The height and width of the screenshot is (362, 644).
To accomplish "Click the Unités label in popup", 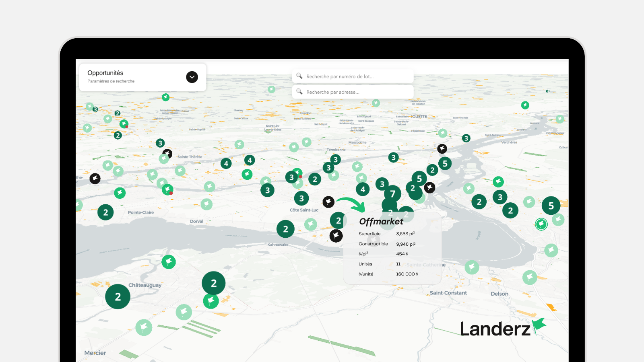I will tap(365, 264).
